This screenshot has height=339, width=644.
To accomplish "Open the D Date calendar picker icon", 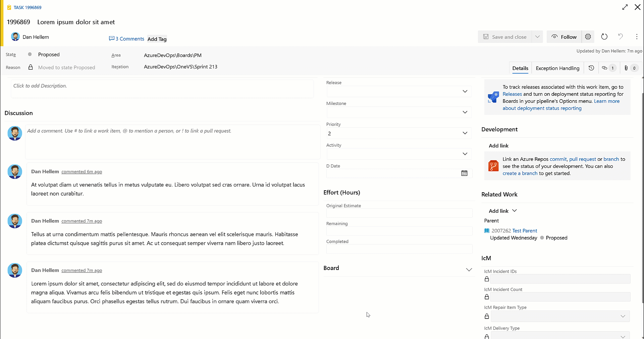I will point(464,173).
